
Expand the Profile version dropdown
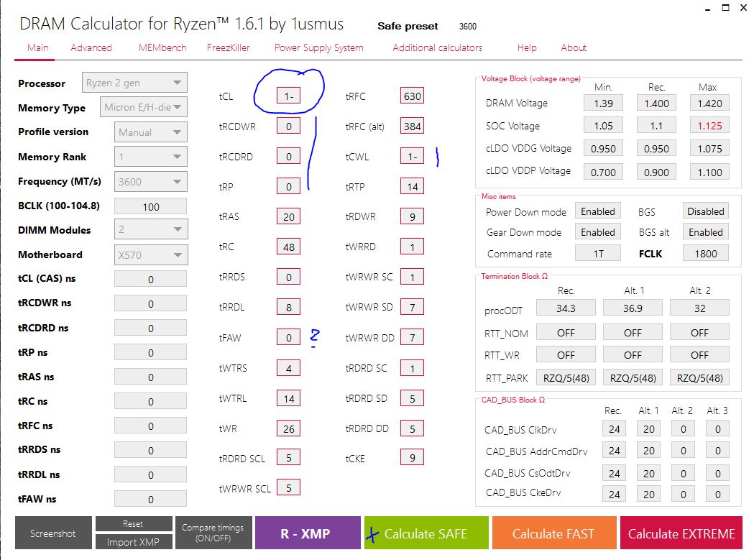(150, 132)
